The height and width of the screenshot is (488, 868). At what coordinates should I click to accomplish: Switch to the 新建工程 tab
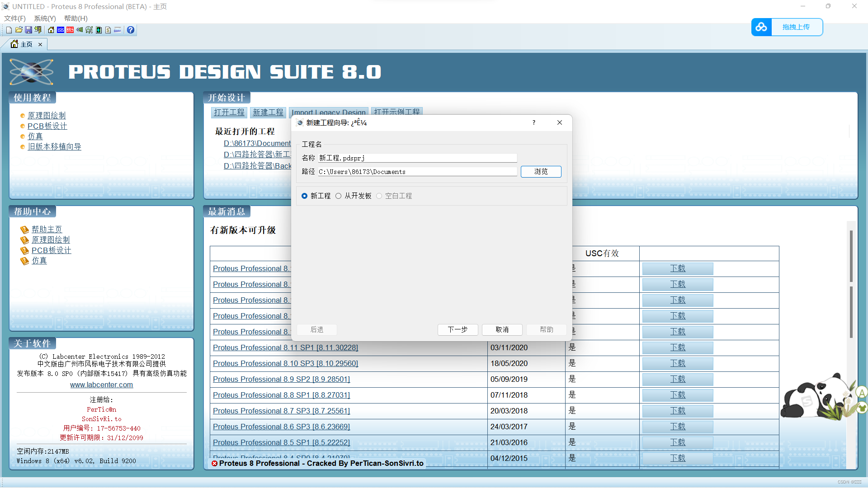(x=268, y=113)
